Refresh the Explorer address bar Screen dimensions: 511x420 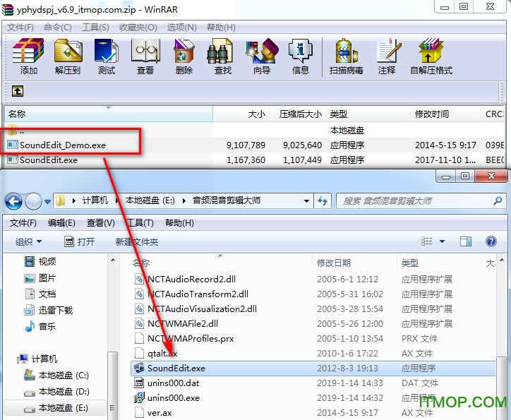click(323, 200)
